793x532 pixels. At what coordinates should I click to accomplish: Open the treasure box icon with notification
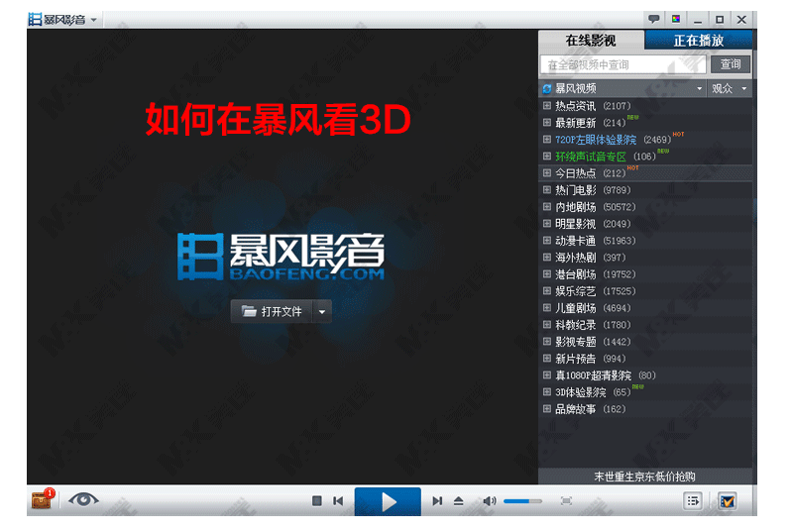[x=43, y=499]
